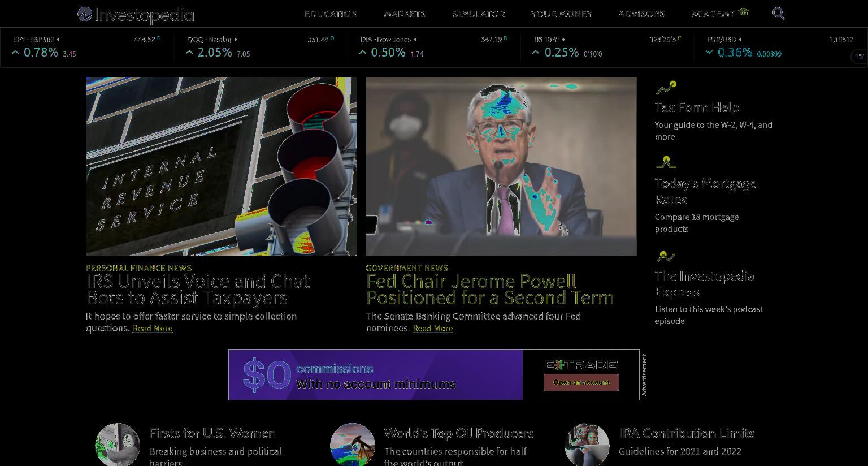Expand the Advisors menu

tap(641, 14)
